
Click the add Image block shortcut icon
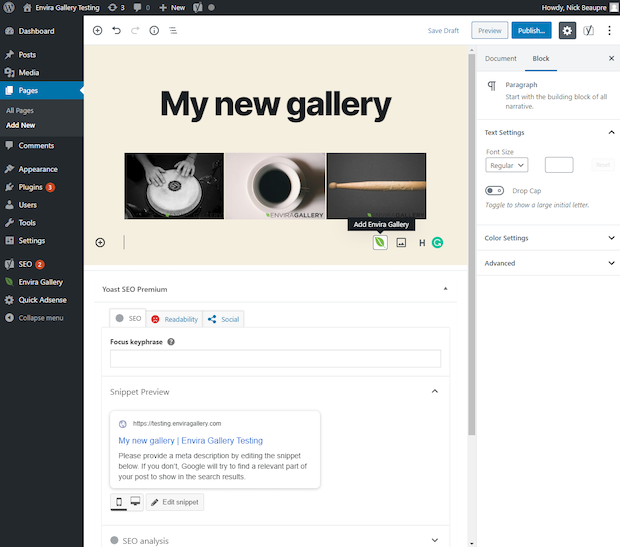401,242
